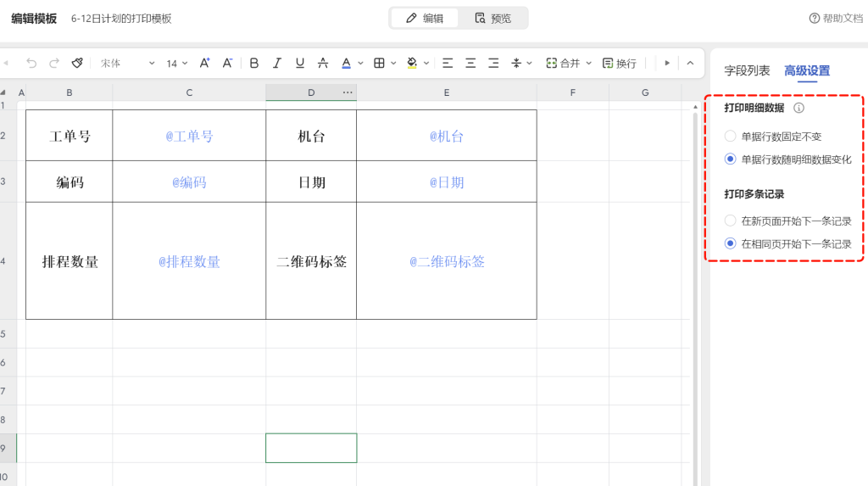Click select-all corner of the sheet

3,92
